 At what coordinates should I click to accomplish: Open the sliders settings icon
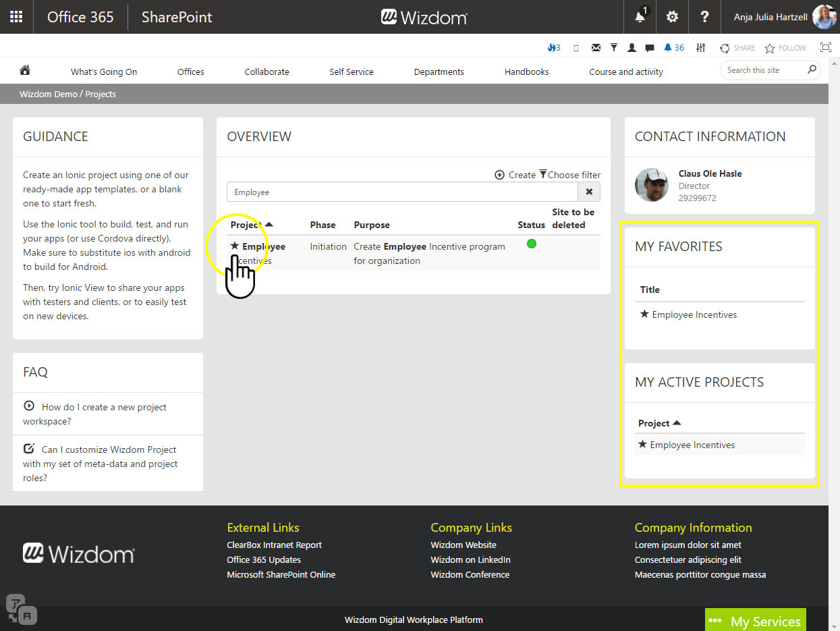tap(702, 48)
